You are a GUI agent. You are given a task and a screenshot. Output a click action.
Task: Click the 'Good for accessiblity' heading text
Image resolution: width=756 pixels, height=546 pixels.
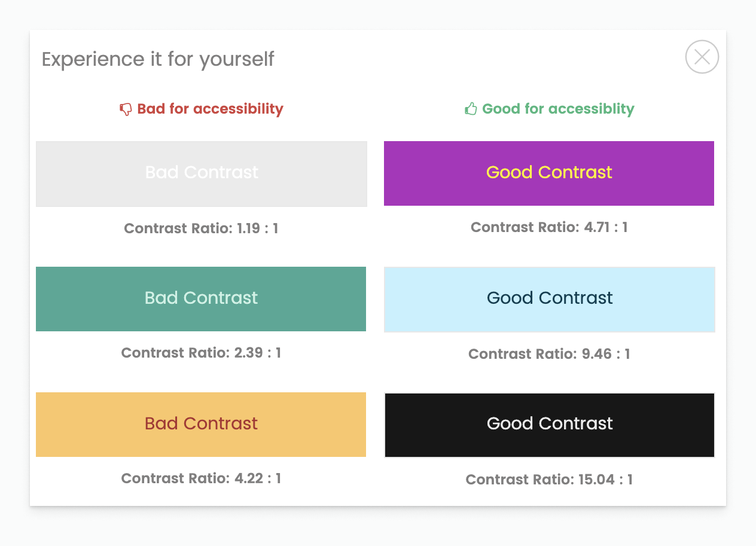pyautogui.click(x=558, y=109)
